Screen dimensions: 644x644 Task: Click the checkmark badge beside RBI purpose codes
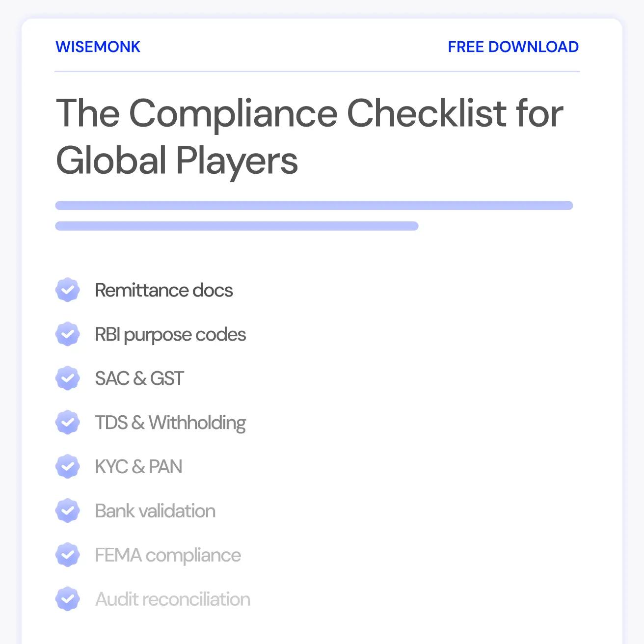tap(68, 334)
